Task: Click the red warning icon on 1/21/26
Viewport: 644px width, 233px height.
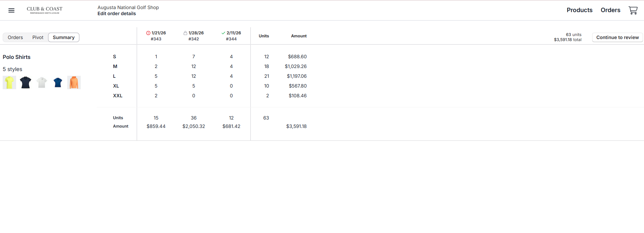Action: [148, 33]
